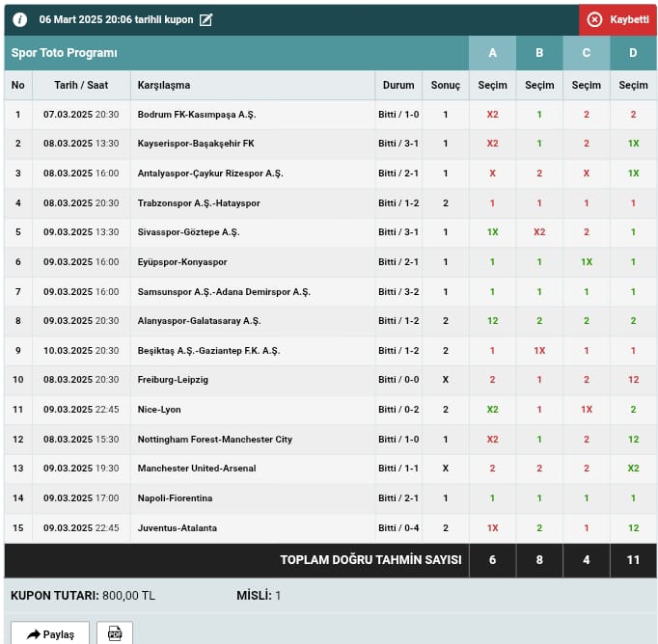Click the X icon in Kaybetti badge
This screenshot has width=658, height=644.
point(594,19)
